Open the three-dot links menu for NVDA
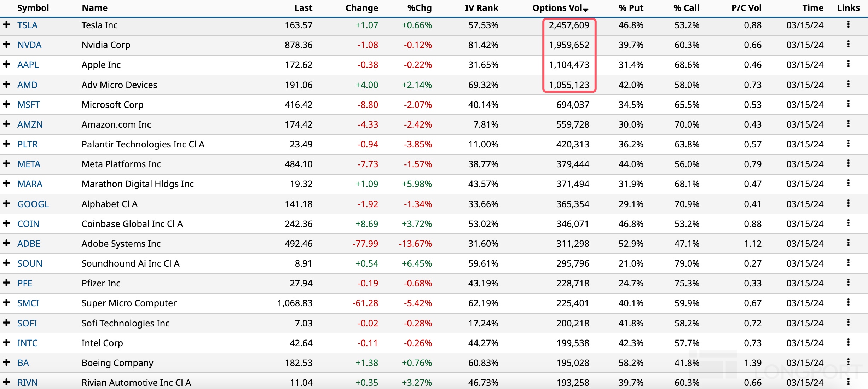The image size is (868, 389). 848,44
